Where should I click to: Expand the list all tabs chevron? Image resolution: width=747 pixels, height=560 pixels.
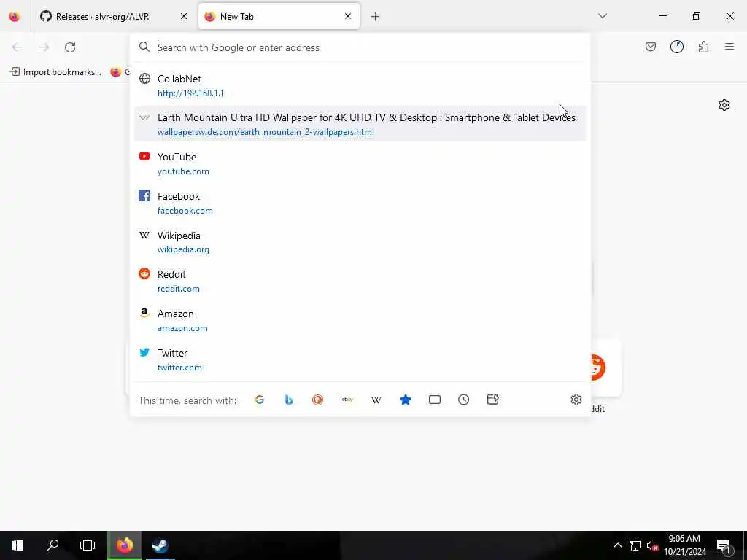pyautogui.click(x=603, y=16)
